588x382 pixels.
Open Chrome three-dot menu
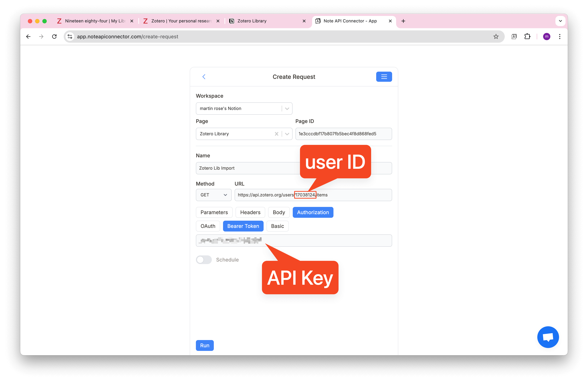560,37
